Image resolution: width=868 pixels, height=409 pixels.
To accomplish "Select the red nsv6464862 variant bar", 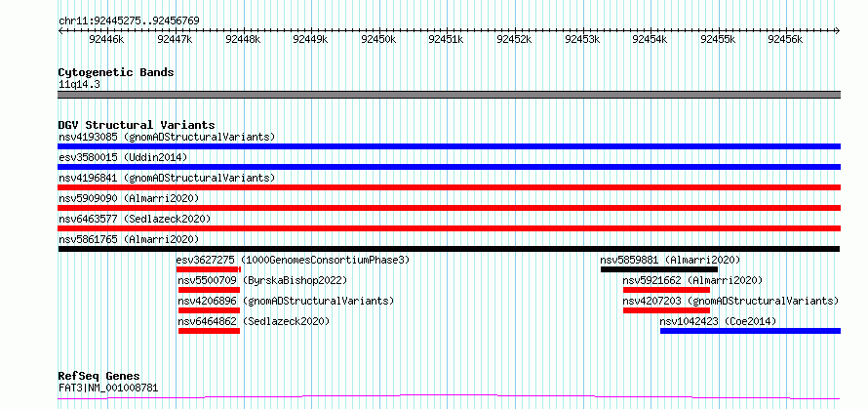I will tap(210, 331).
